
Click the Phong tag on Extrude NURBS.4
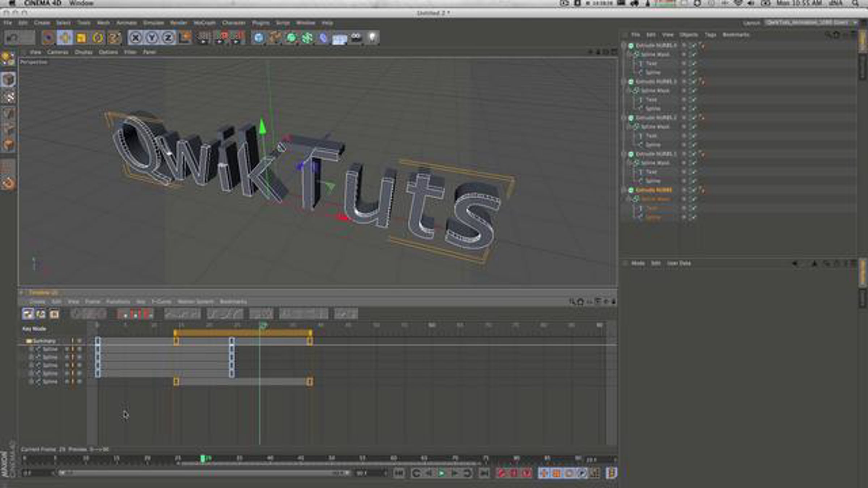(x=702, y=46)
